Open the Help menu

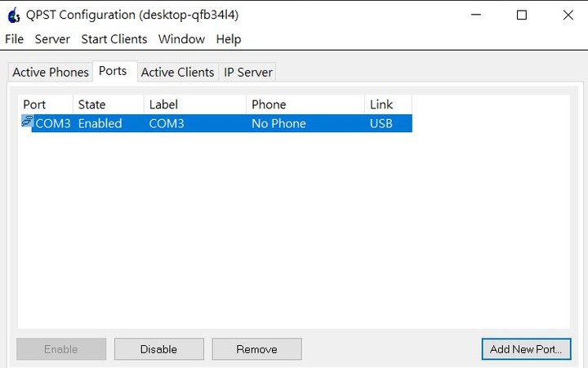point(229,39)
